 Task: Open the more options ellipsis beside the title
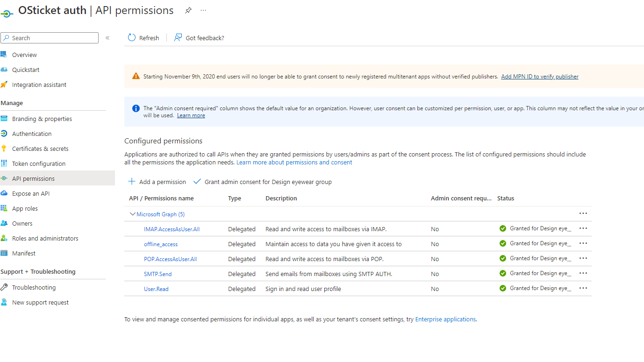(203, 10)
